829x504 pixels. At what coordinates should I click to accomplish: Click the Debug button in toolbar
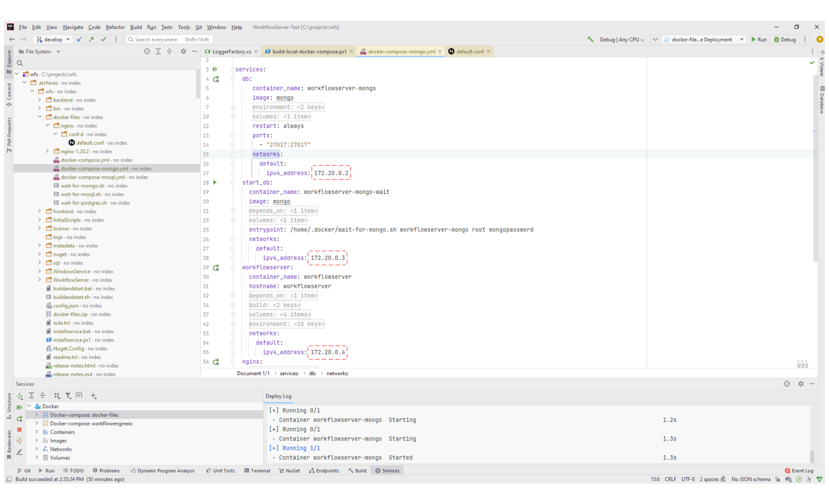[785, 39]
